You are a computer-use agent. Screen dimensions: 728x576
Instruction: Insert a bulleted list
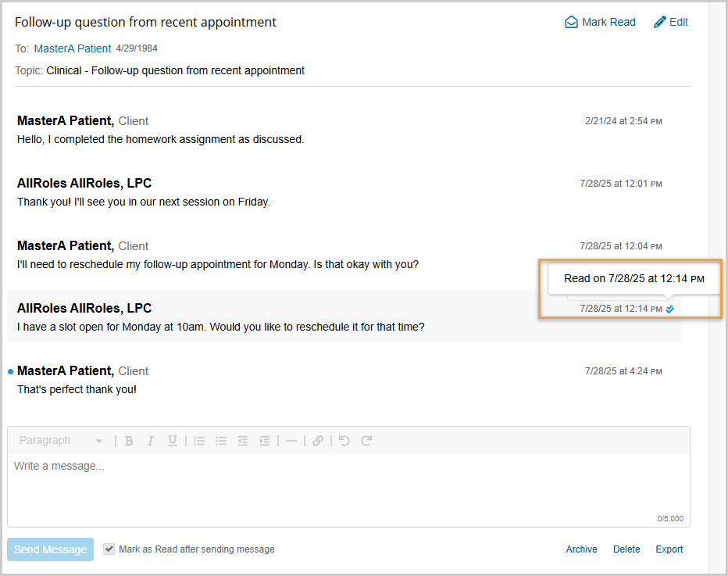pos(221,441)
